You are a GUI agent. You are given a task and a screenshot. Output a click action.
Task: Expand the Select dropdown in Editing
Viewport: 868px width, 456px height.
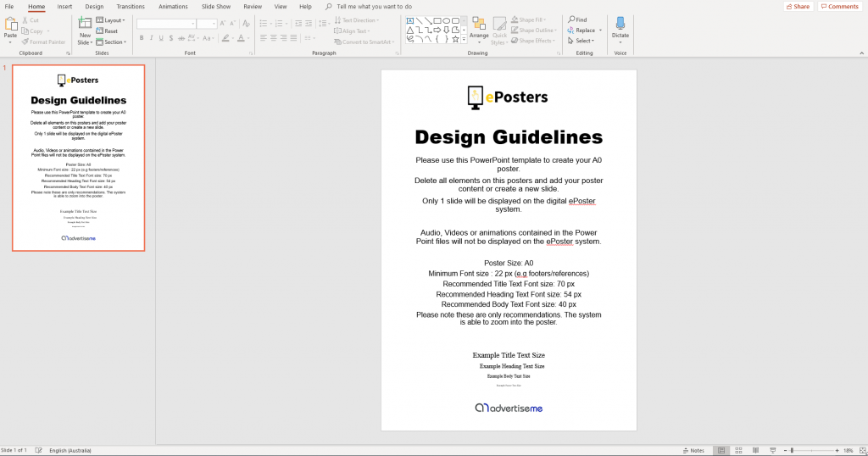click(x=581, y=41)
